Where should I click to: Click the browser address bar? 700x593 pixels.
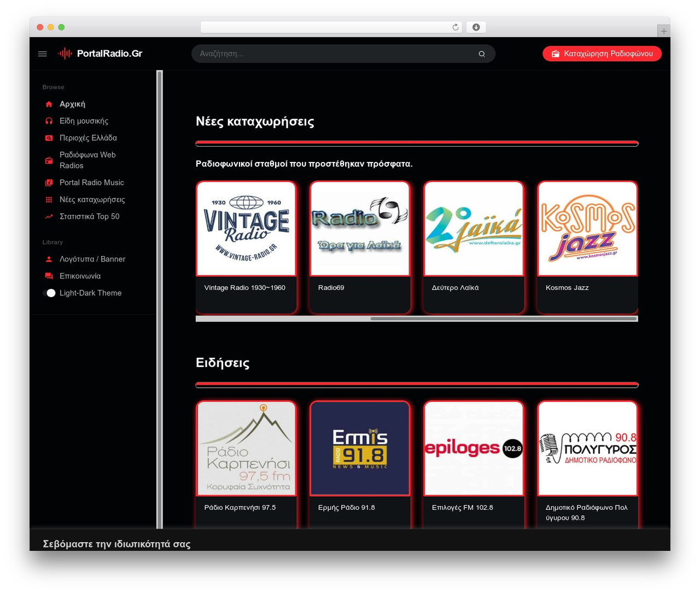point(331,27)
